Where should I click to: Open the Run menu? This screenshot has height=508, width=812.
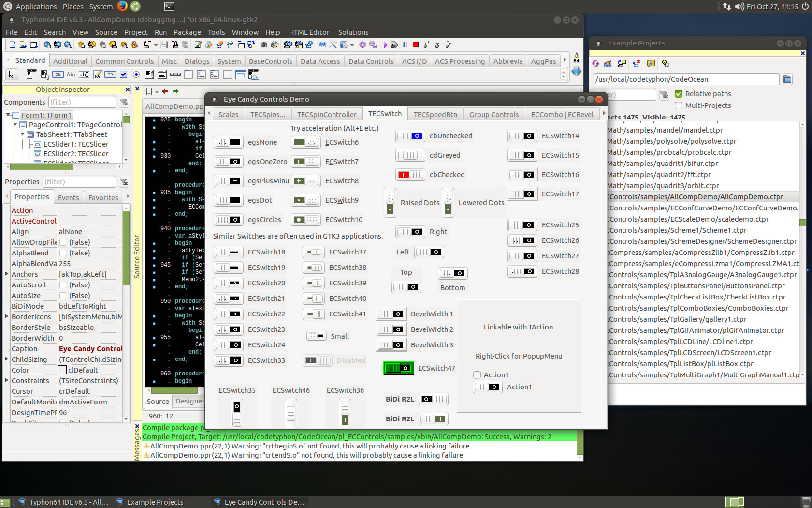click(160, 32)
